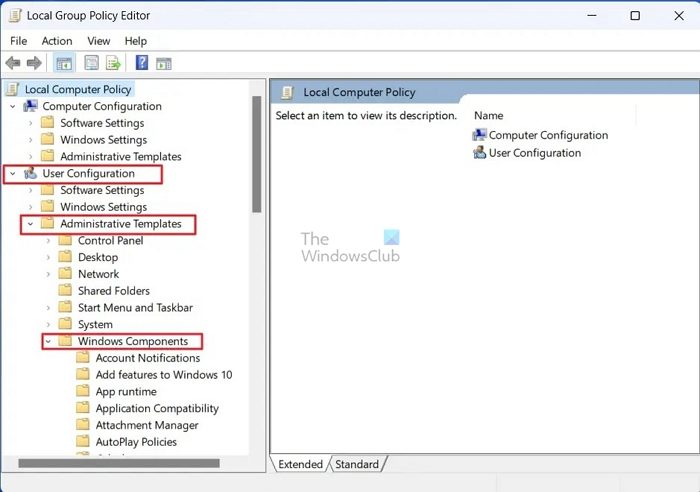Expand Administrative Templates under Computer Configuration
The height and width of the screenshot is (492, 700).
[x=30, y=157]
